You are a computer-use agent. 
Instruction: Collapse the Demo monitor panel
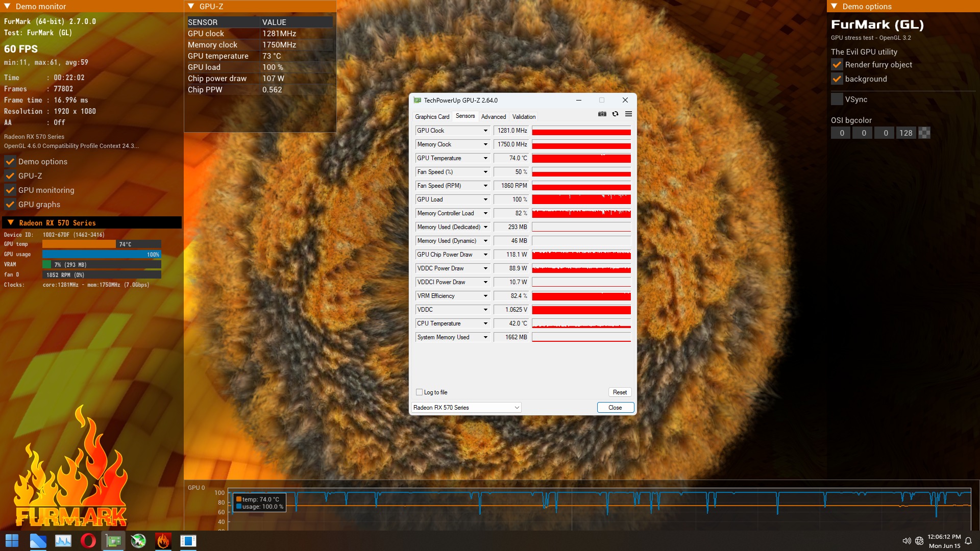coord(7,7)
